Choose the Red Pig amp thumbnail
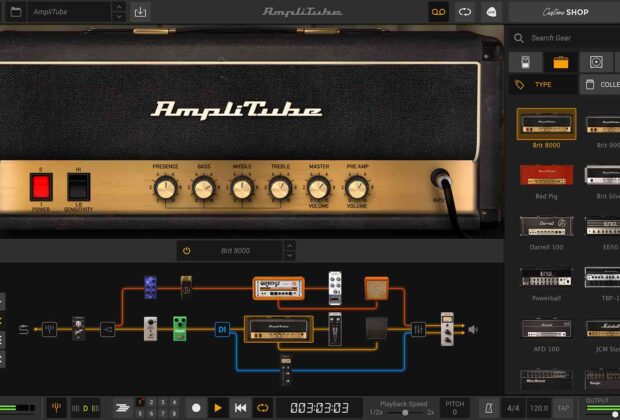620x420 pixels. click(x=546, y=175)
